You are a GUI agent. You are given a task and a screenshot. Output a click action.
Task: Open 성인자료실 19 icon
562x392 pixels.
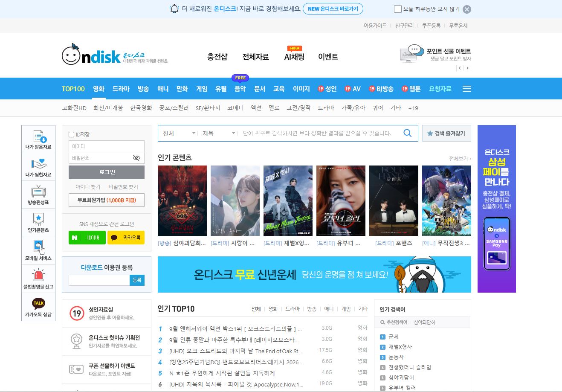tap(77, 314)
